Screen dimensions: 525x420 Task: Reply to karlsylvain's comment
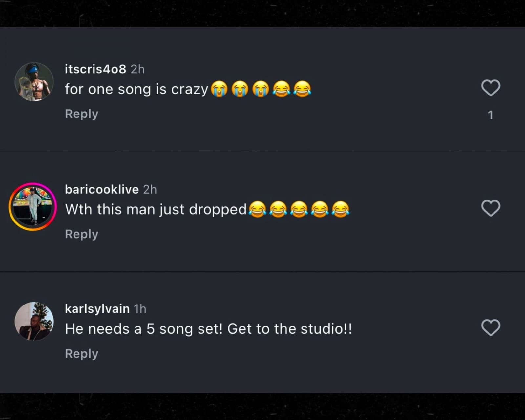pos(81,354)
